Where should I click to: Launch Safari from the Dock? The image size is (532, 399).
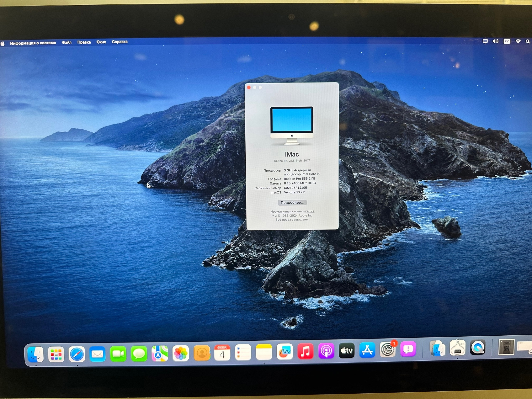pos(77,354)
